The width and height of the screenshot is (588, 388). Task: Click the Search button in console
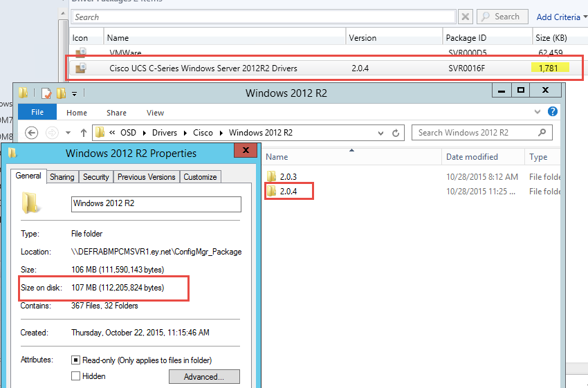[x=502, y=17]
